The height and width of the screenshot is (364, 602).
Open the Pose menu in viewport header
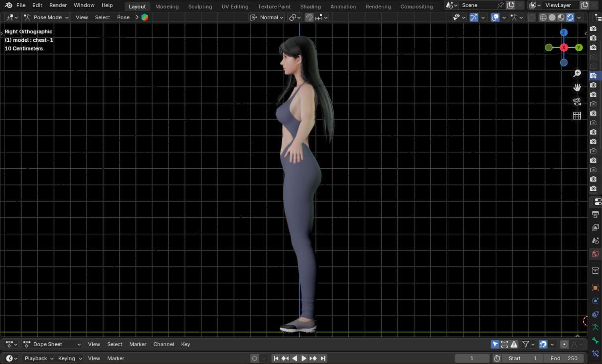123,17
